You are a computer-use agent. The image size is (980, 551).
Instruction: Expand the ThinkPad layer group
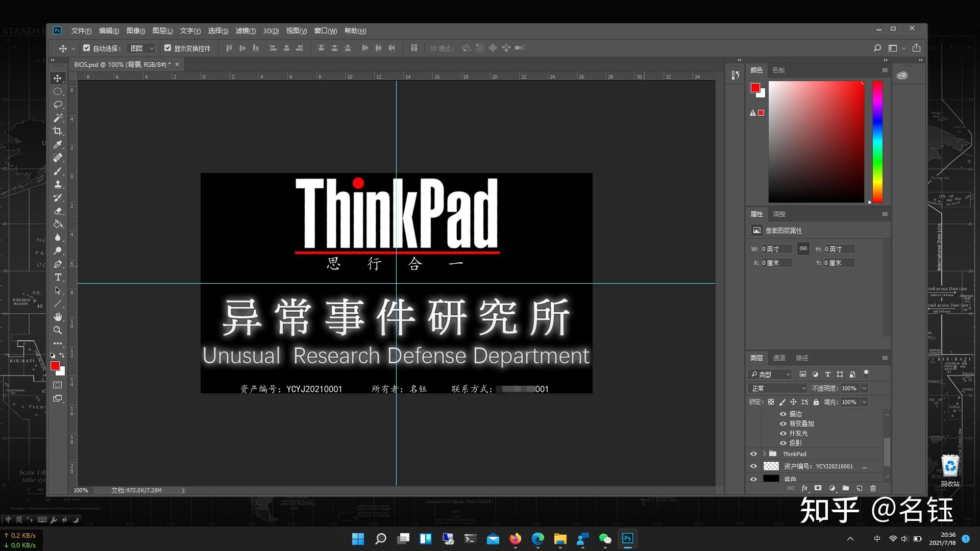coord(764,454)
